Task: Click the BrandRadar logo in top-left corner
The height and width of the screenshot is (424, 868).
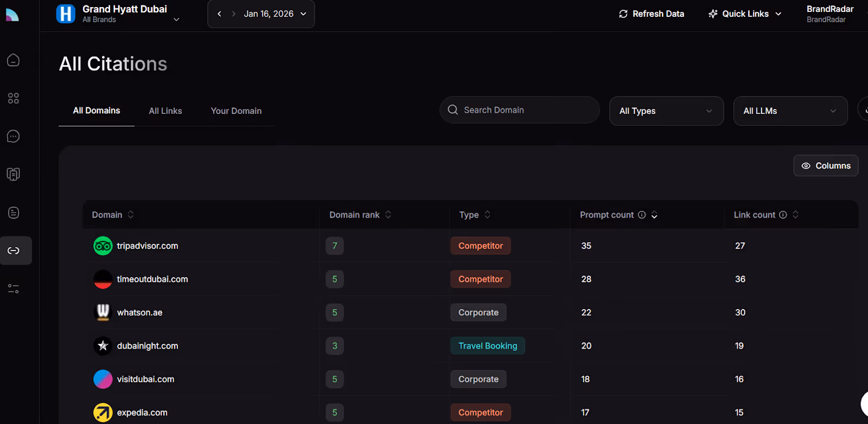Action: pos(12,15)
